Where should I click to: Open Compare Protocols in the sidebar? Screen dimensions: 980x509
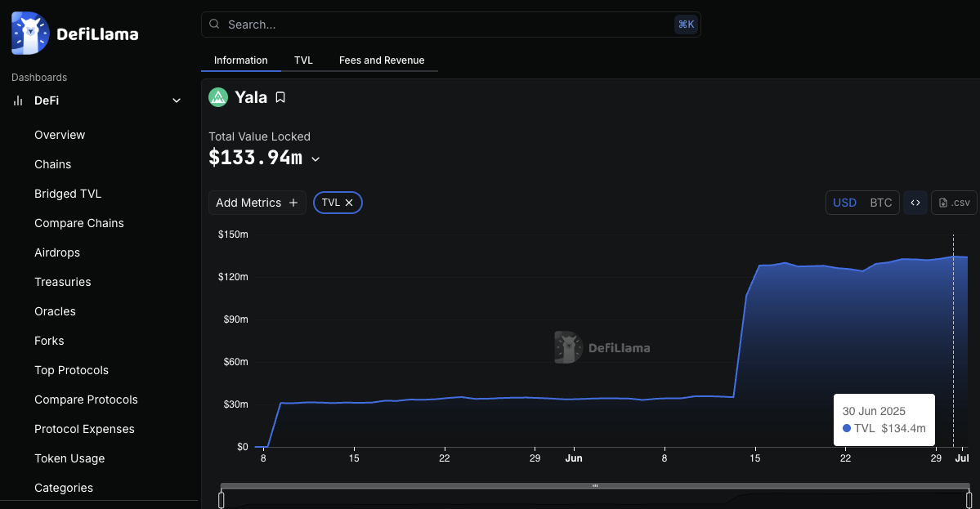click(86, 399)
